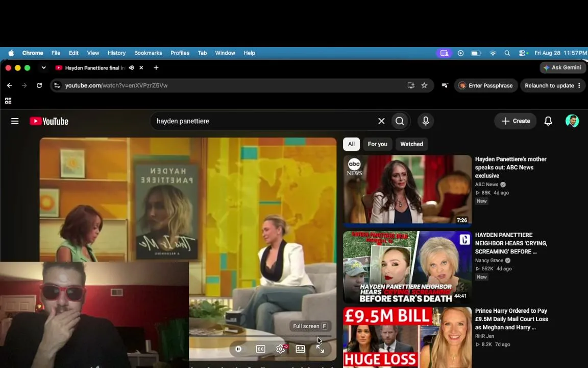Open the Window menu

pyautogui.click(x=225, y=53)
